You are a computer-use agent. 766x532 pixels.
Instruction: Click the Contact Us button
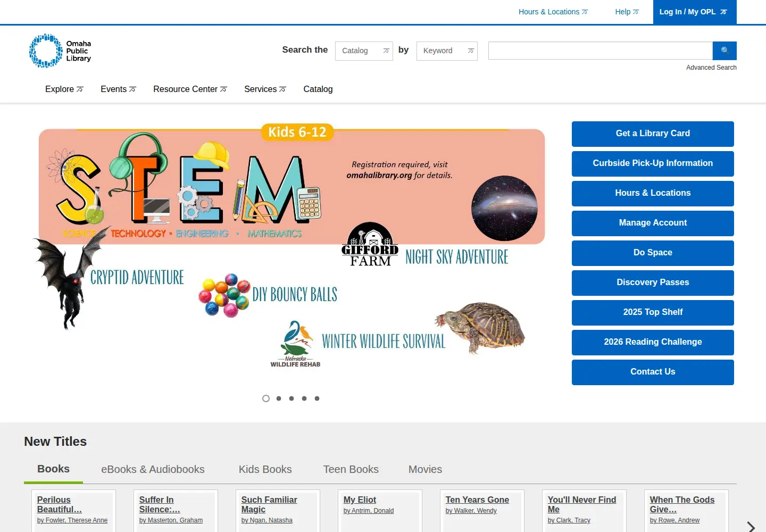pyautogui.click(x=653, y=372)
